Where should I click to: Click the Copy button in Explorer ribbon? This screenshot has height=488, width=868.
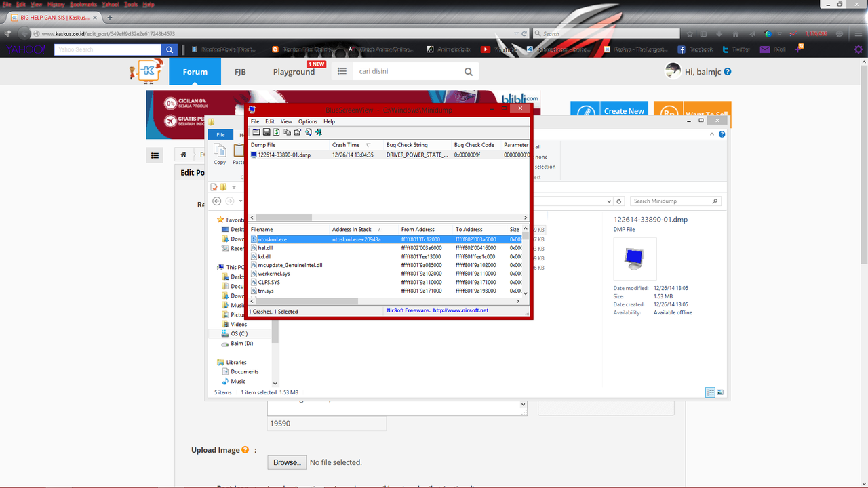(x=220, y=154)
